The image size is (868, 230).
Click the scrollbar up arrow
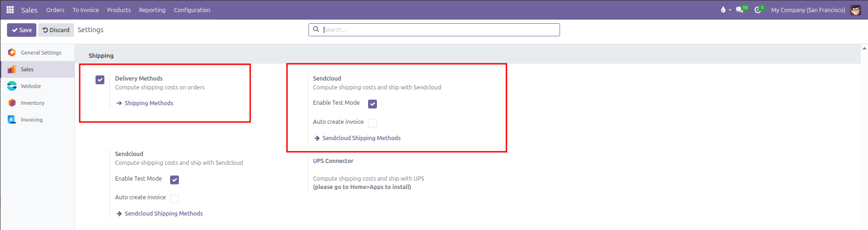point(864,48)
